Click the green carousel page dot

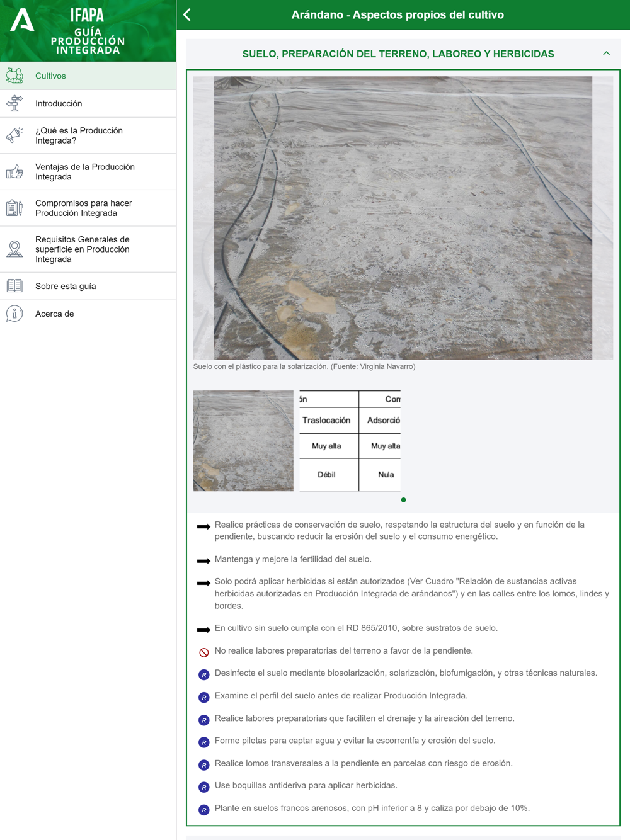(x=403, y=500)
